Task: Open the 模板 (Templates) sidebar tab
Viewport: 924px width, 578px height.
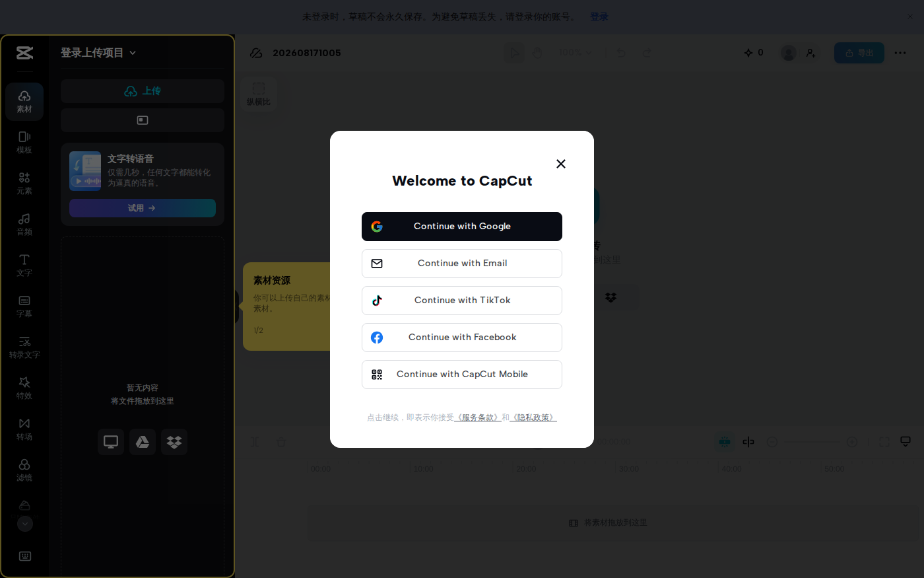Action: point(24,143)
